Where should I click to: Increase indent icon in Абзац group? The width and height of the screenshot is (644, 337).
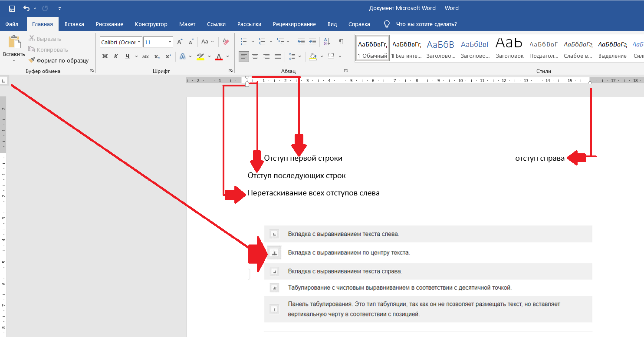point(312,42)
